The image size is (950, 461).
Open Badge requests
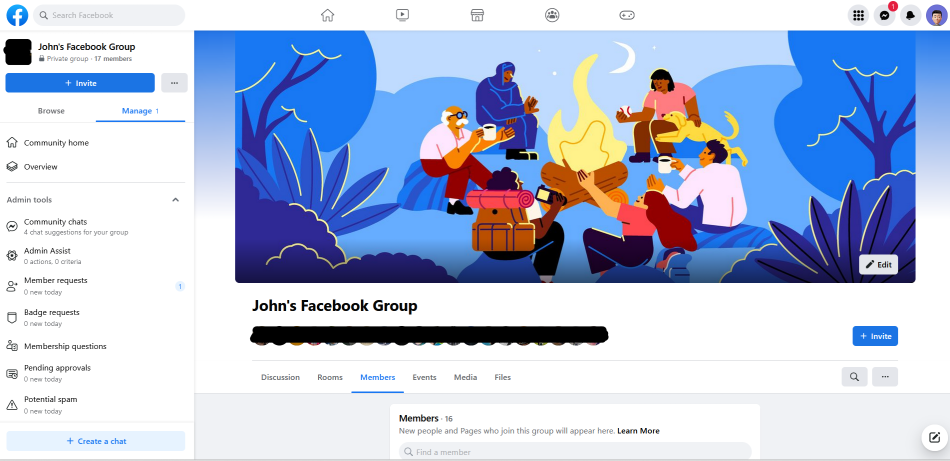coord(96,317)
